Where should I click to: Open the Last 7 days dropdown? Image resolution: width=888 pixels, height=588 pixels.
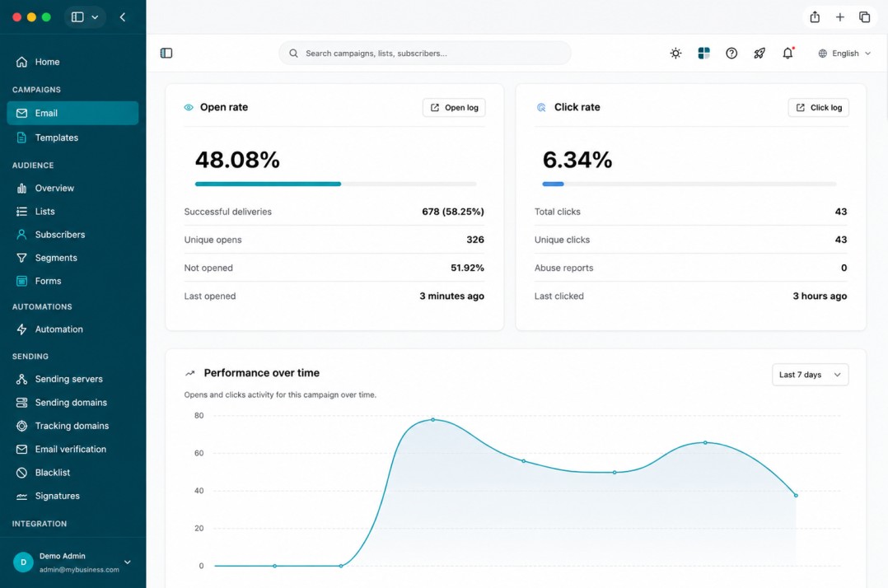tap(811, 375)
